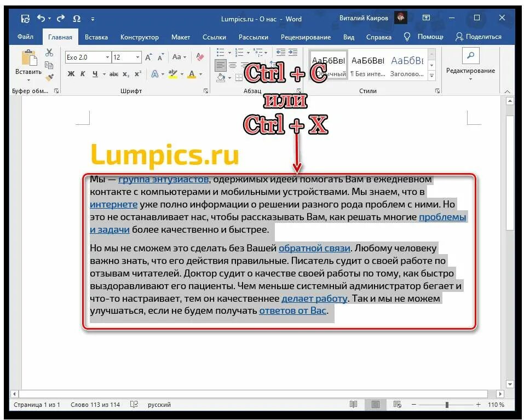Switch to the Макет tab

pos(181,37)
